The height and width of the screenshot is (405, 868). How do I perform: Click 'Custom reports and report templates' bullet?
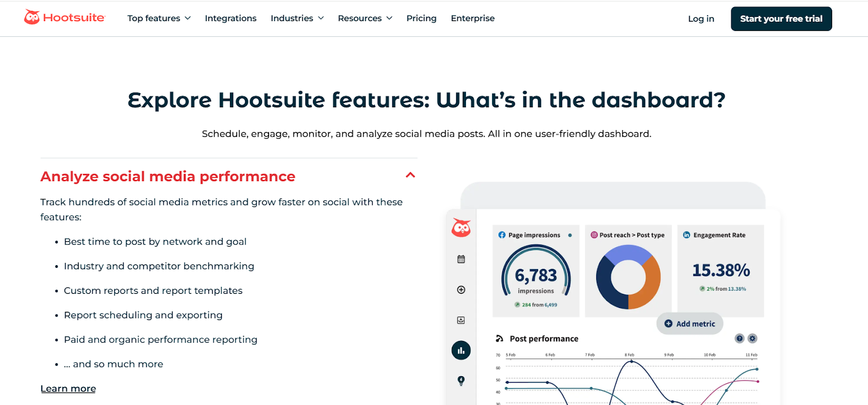[153, 291]
